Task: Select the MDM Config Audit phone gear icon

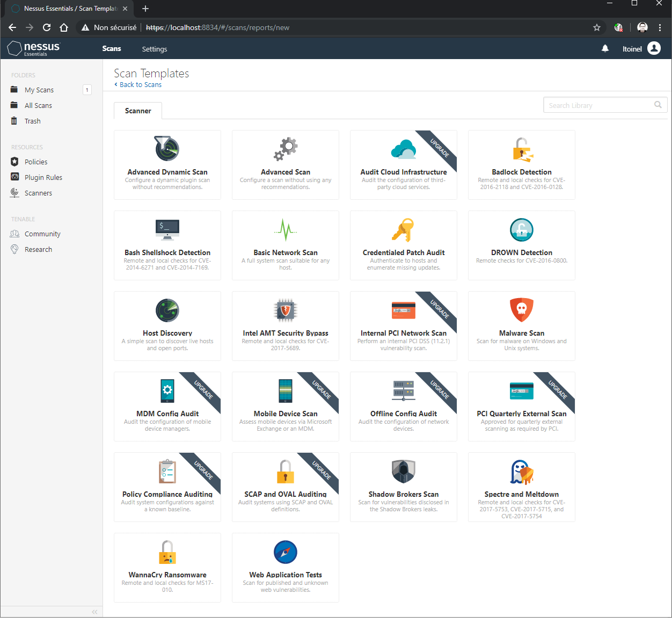Action: (167, 390)
